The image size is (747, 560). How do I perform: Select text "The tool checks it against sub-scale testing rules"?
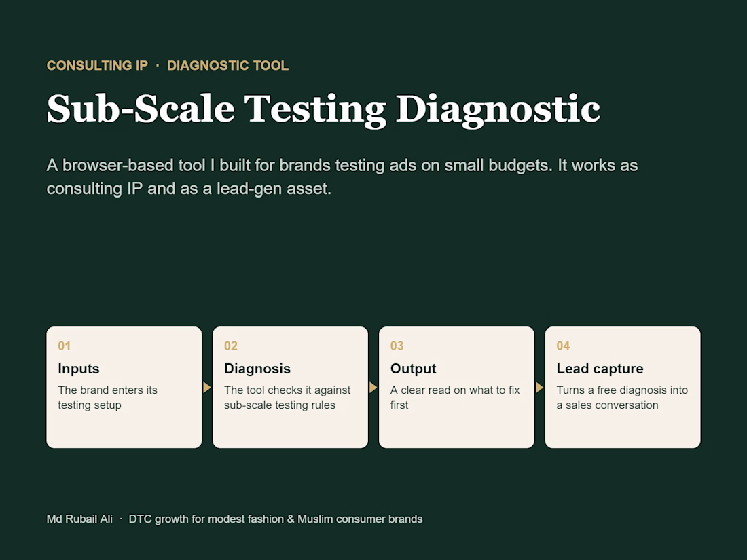point(287,398)
